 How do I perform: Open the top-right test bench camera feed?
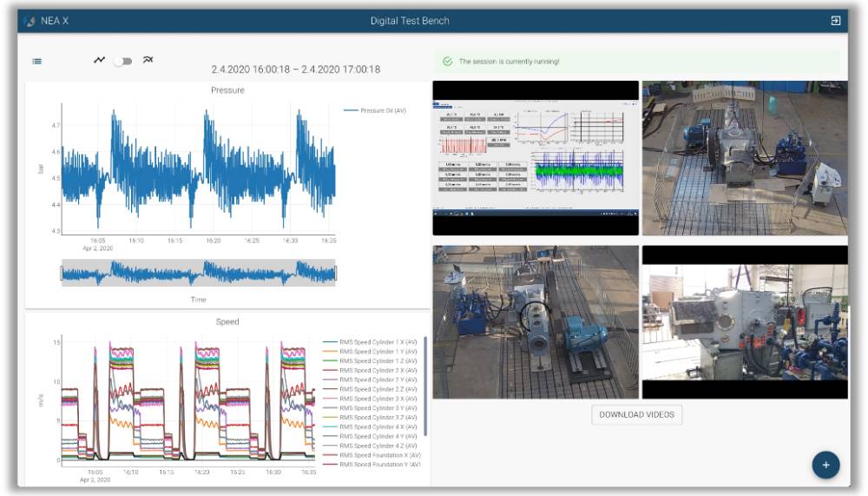[x=745, y=157]
